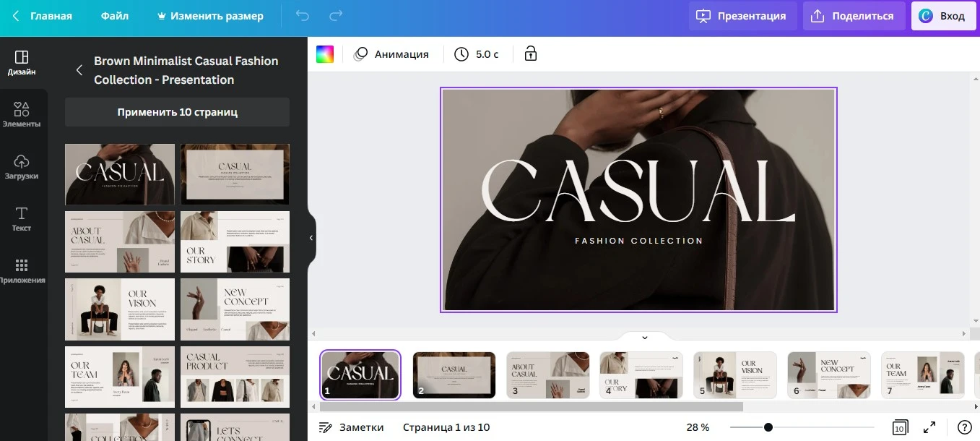Collapse the left side panel
Screen dimensions: 980x441
click(311, 238)
